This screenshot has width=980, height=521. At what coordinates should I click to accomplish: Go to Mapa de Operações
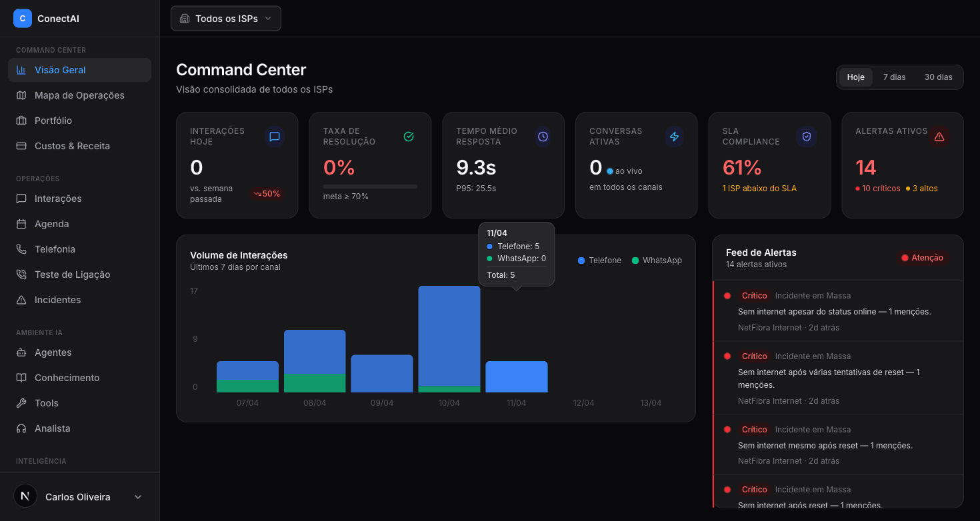coord(80,95)
